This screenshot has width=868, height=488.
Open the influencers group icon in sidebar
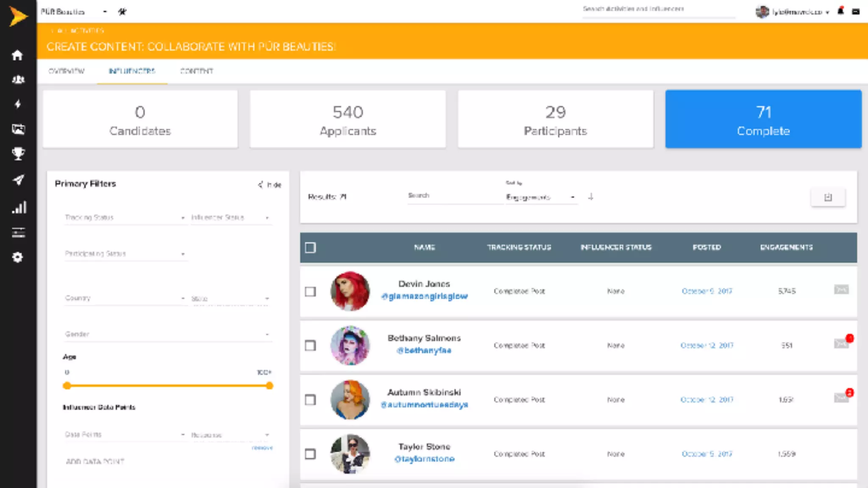18,80
